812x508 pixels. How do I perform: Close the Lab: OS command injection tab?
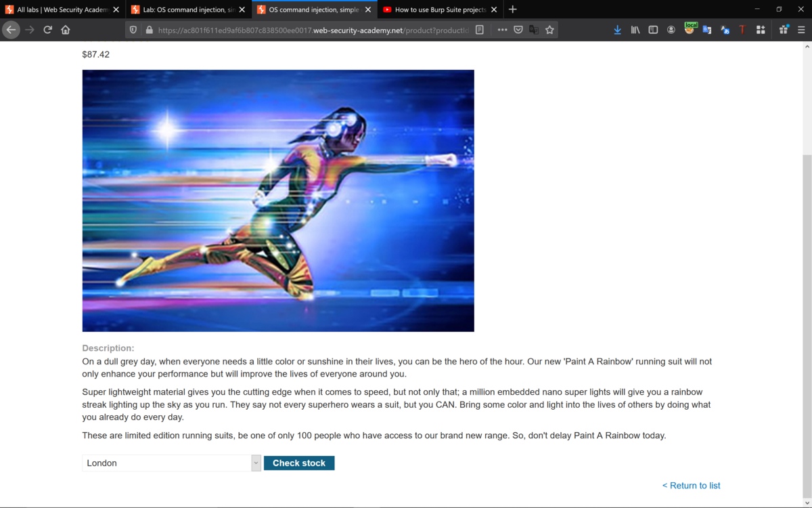click(242, 9)
